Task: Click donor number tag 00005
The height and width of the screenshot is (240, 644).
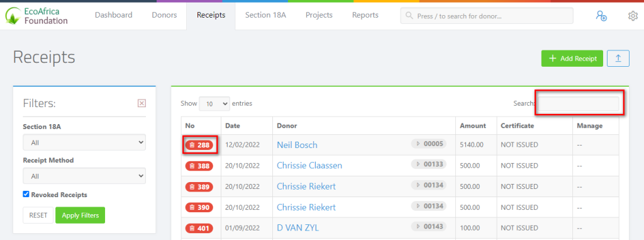Action: pyautogui.click(x=428, y=144)
